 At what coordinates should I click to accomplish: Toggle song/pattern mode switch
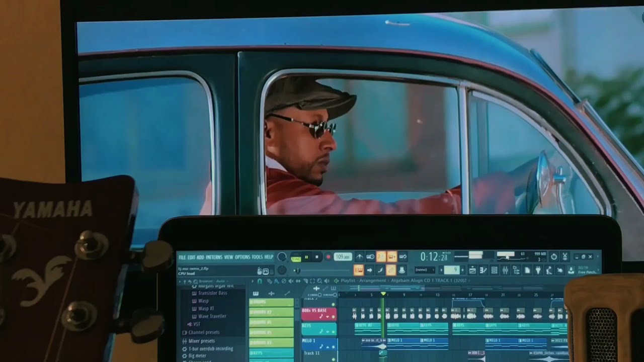[296, 257]
